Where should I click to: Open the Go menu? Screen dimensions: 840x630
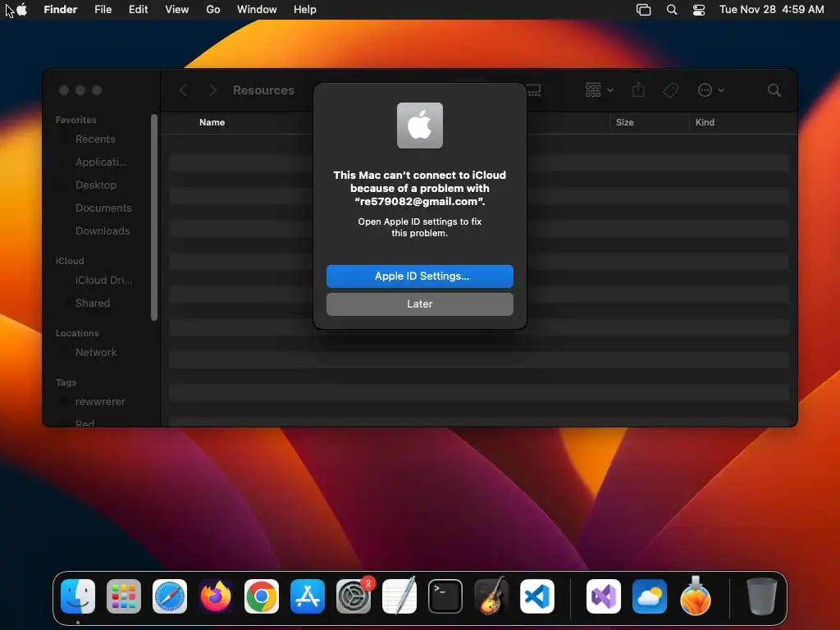213,10
